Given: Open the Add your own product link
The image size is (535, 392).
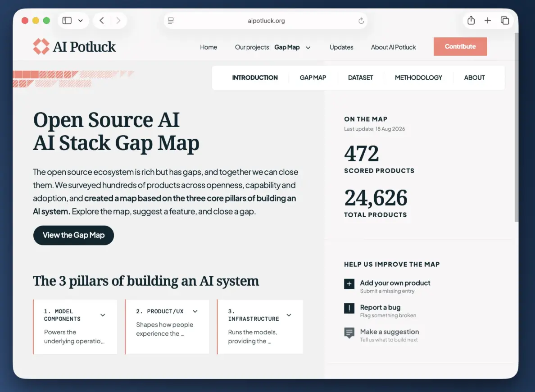Looking at the screenshot, I should click(x=395, y=283).
